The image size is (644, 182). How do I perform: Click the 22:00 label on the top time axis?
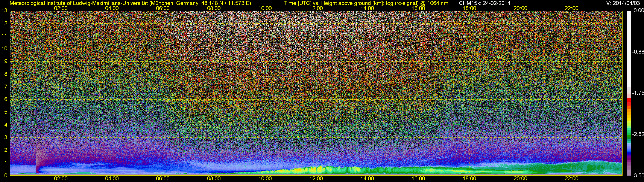coord(571,8)
